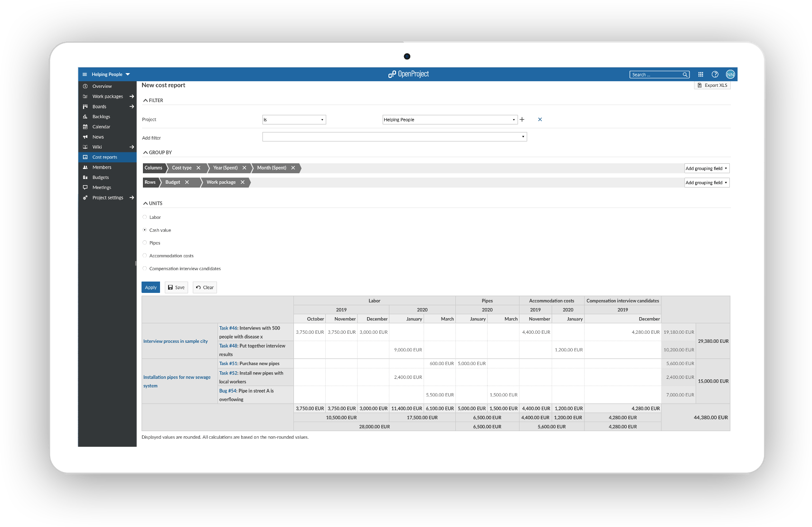Screen dimensions: 812x527
Task: Click the Apply button
Action: click(x=151, y=288)
